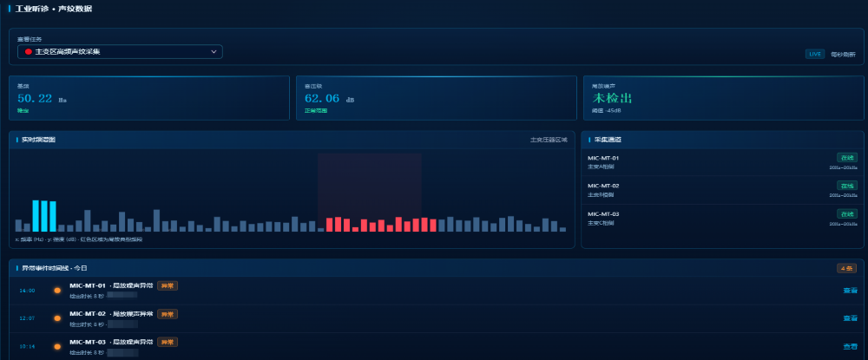Click the 异常 tag on MIC-MT-02 event
868x360 pixels.
[x=168, y=314]
